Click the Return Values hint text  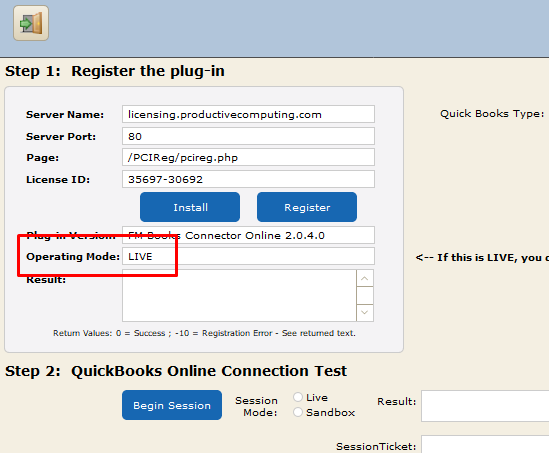(x=204, y=333)
